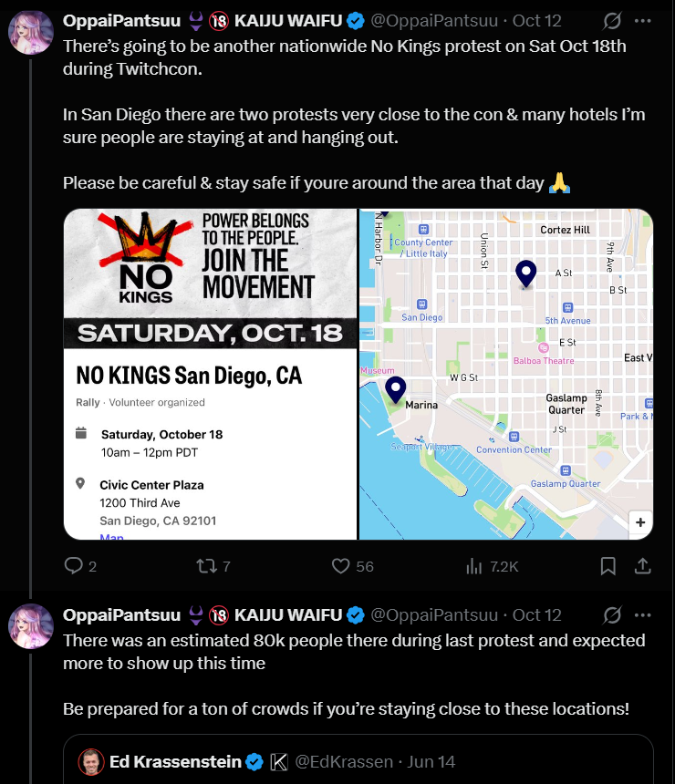Open Grok icon on the first tweet
The image size is (675, 784).
(613, 20)
